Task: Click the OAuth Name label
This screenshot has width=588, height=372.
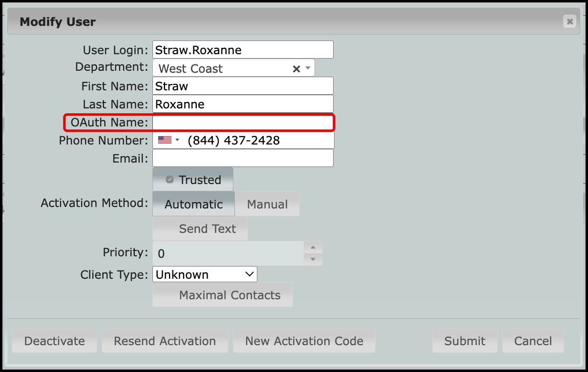Action: pyautogui.click(x=109, y=123)
